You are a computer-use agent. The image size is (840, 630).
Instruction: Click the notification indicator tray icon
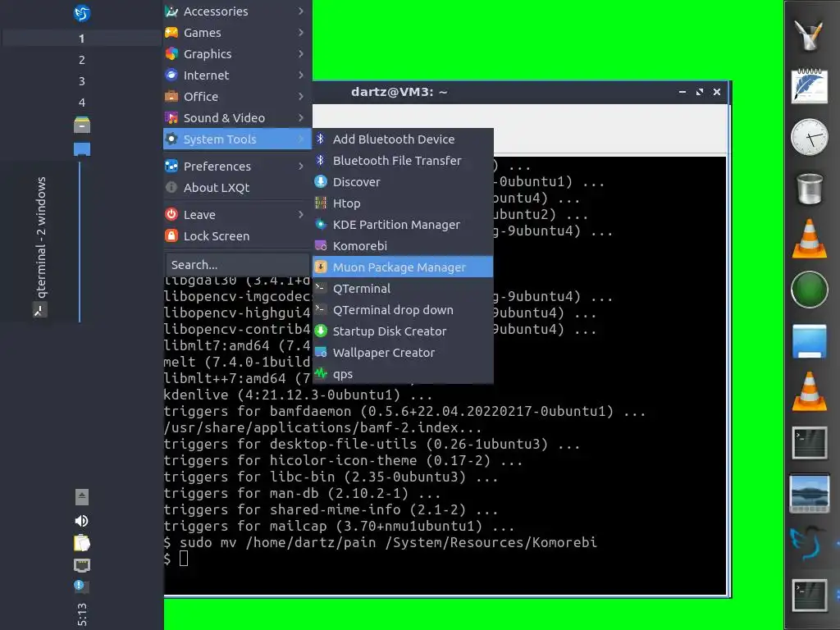pyautogui.click(x=81, y=586)
